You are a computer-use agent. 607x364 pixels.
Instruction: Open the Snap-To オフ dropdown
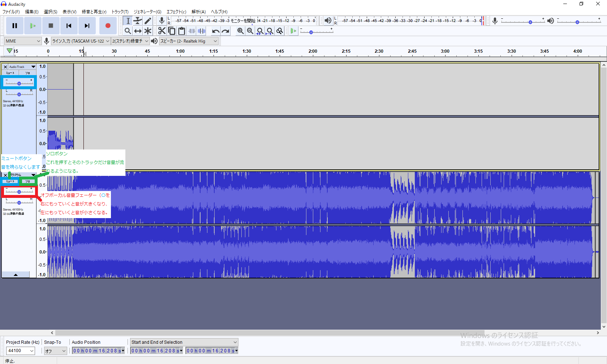pos(56,351)
